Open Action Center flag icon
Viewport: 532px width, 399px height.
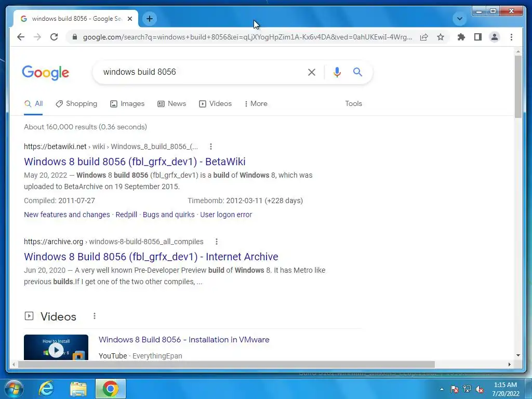click(455, 389)
